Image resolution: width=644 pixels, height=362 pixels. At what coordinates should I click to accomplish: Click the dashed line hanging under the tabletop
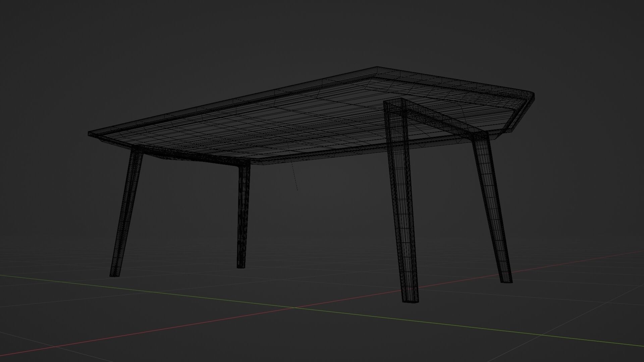(293, 168)
